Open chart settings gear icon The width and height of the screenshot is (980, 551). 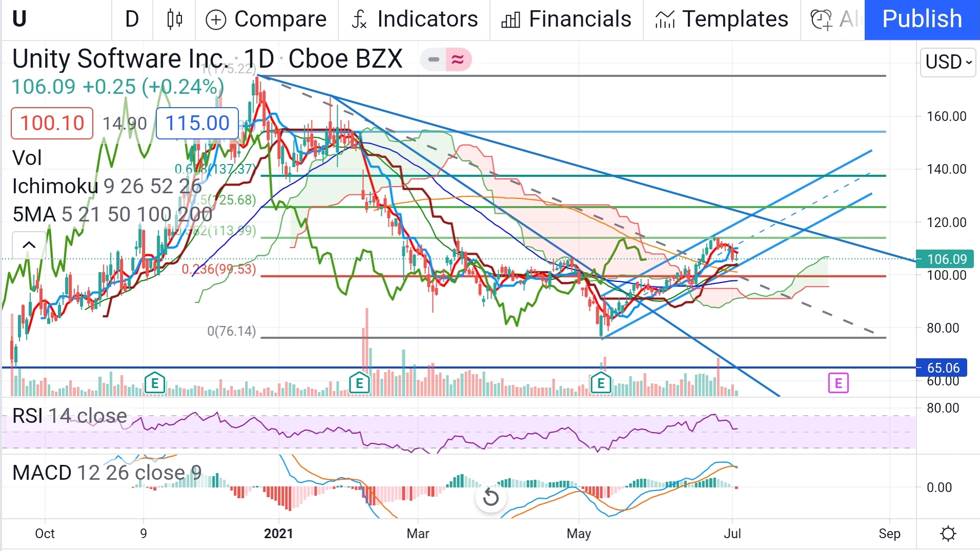(x=948, y=534)
